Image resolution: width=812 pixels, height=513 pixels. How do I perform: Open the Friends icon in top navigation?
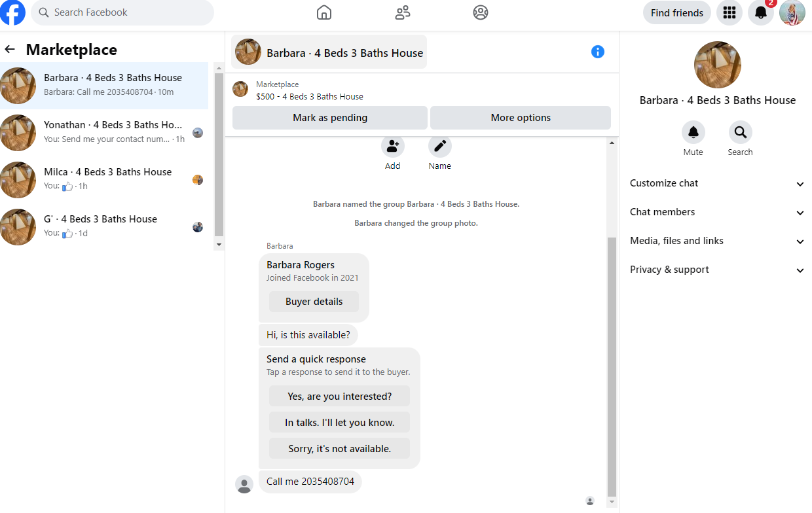pyautogui.click(x=403, y=12)
